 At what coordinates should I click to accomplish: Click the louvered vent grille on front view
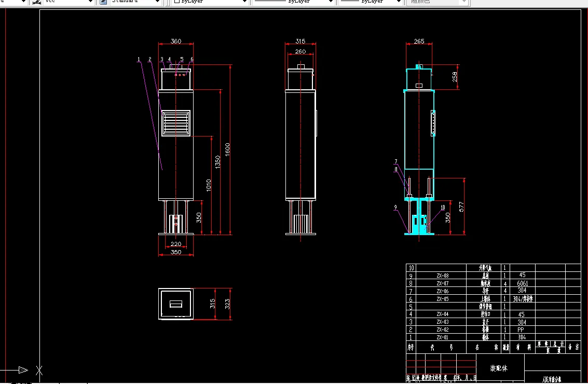176,123
